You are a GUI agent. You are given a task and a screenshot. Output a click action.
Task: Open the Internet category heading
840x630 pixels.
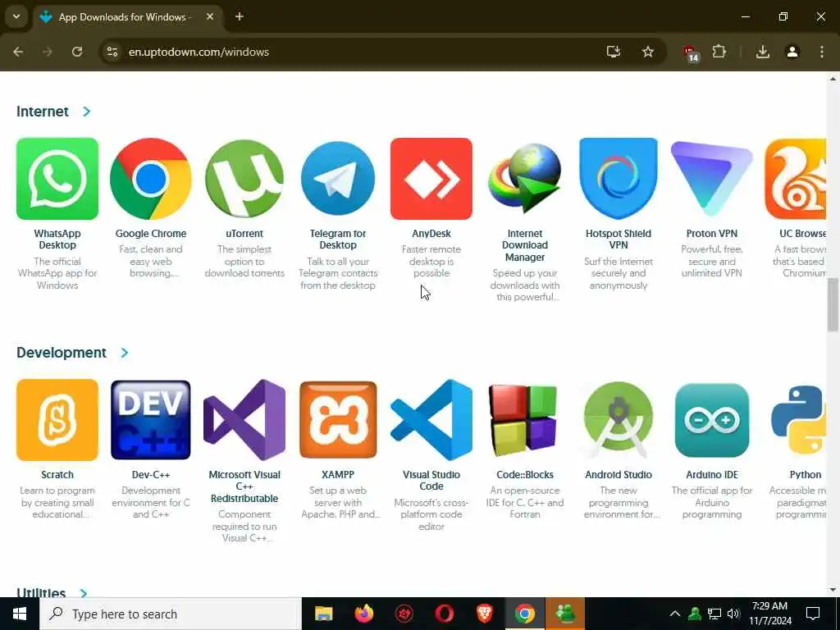43,112
